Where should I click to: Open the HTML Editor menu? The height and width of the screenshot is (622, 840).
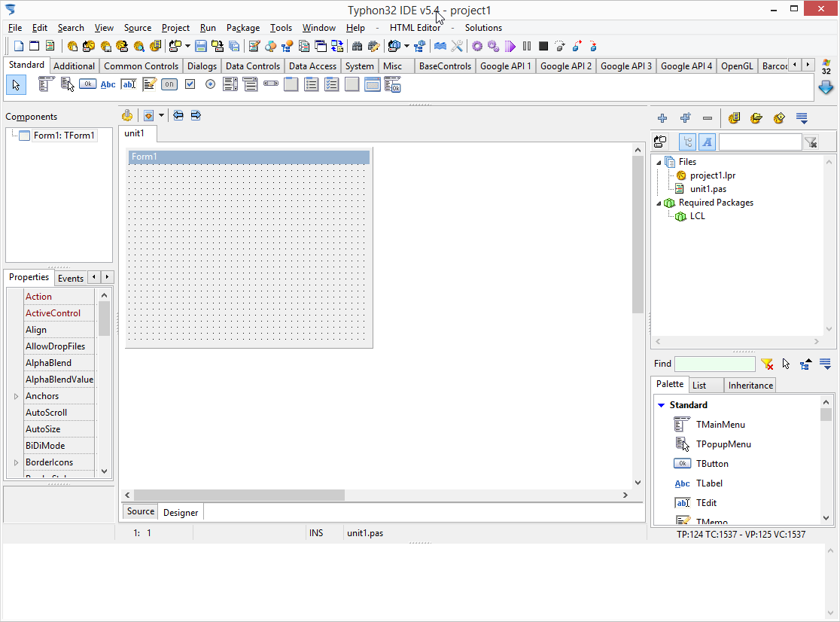415,28
